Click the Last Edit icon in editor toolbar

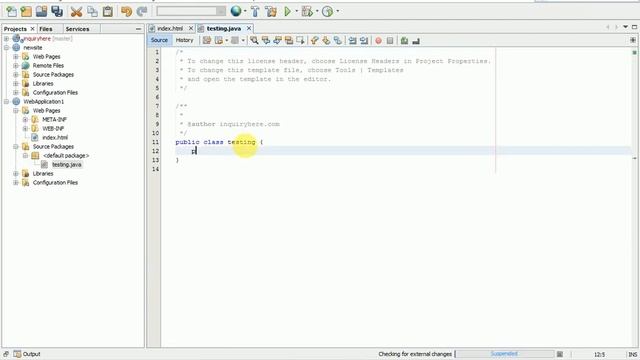coord(207,40)
